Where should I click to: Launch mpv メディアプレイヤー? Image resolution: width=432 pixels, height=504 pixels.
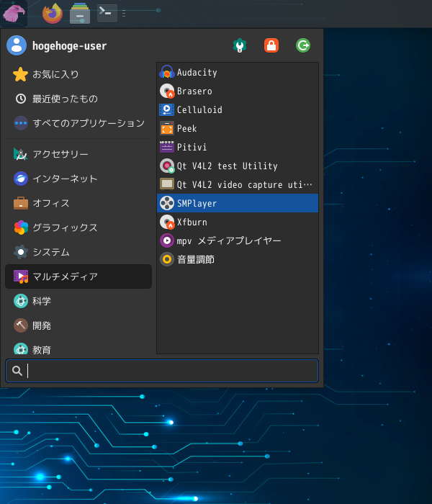pos(238,240)
